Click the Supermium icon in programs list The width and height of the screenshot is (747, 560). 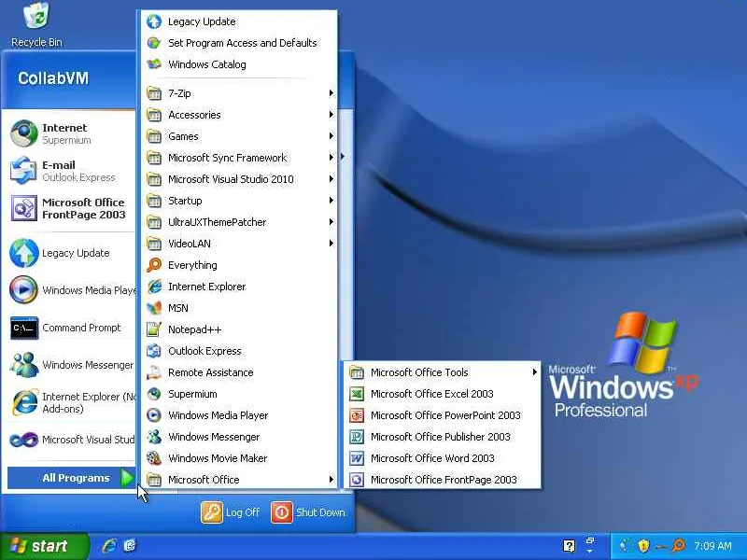(154, 394)
